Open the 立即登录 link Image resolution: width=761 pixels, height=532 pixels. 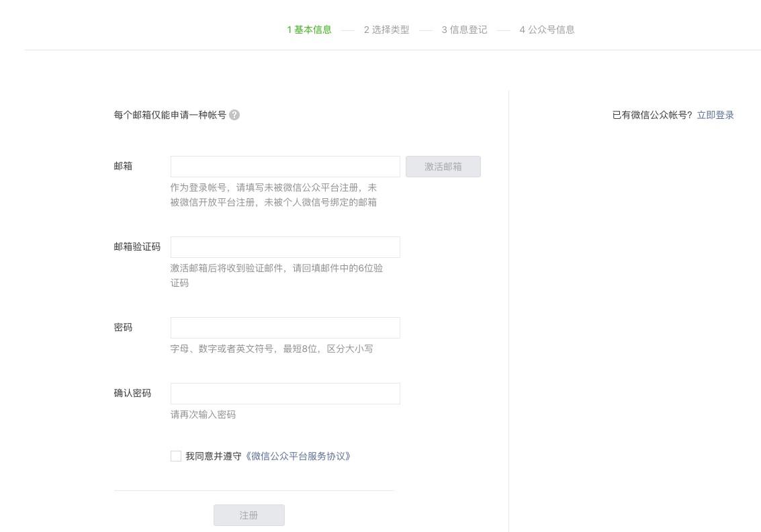point(715,115)
